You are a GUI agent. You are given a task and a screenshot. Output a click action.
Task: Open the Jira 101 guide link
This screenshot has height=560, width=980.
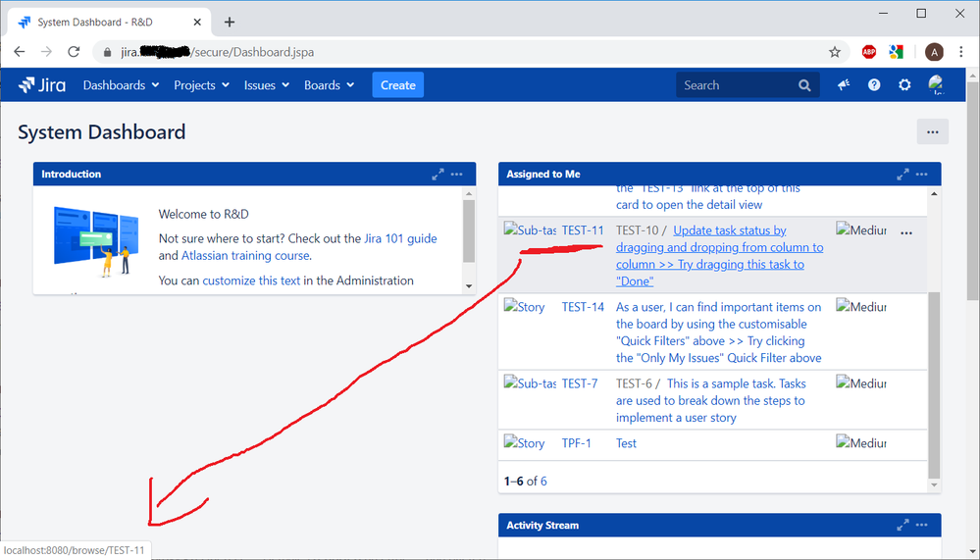click(x=400, y=238)
